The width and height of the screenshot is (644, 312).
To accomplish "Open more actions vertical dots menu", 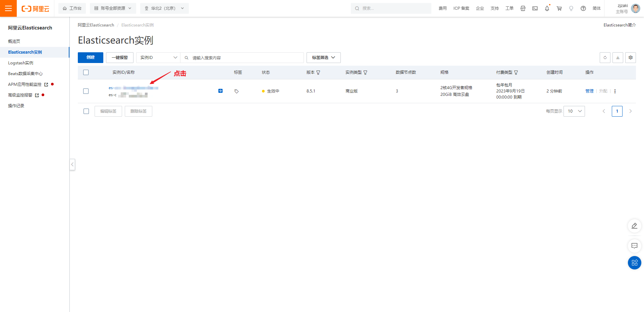I will coord(615,91).
